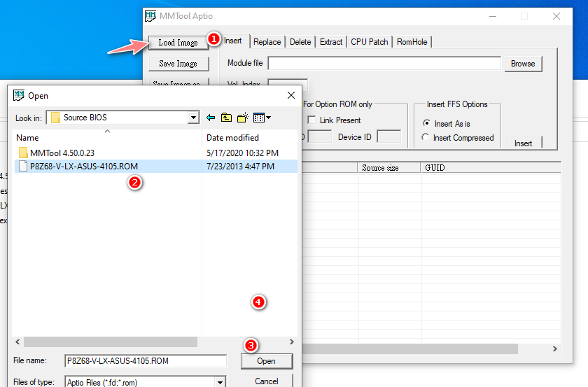Open the View menu icon in Open dialog
This screenshot has height=387, width=588.
(x=262, y=118)
